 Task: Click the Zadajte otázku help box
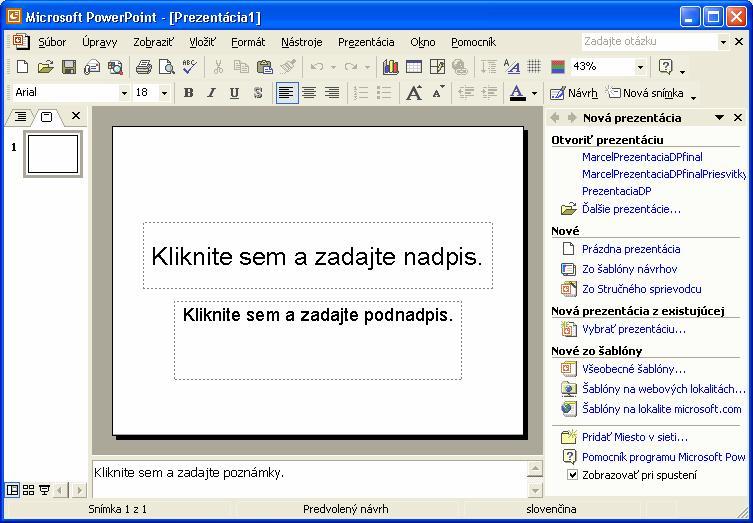(x=649, y=42)
